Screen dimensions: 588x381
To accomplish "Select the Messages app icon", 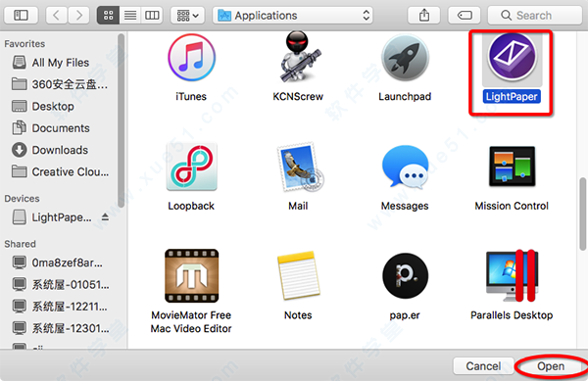I will 405,167.
